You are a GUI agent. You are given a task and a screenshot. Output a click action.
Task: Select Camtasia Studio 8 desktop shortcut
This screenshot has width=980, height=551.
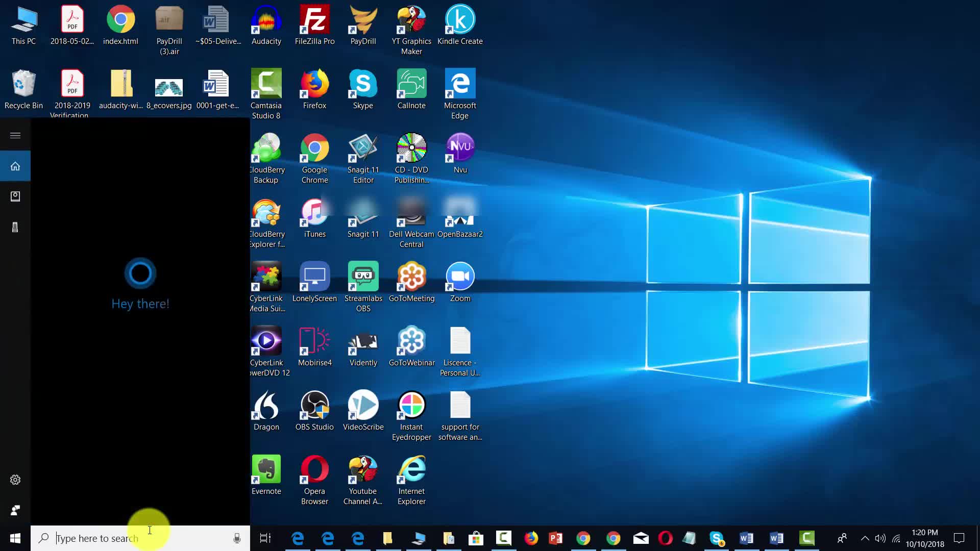[x=266, y=94]
